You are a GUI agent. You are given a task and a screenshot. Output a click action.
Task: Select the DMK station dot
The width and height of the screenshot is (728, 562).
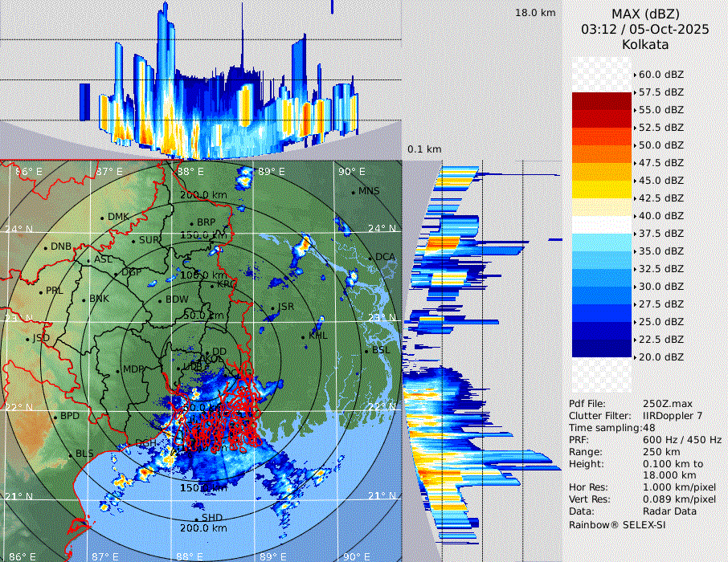103,218
